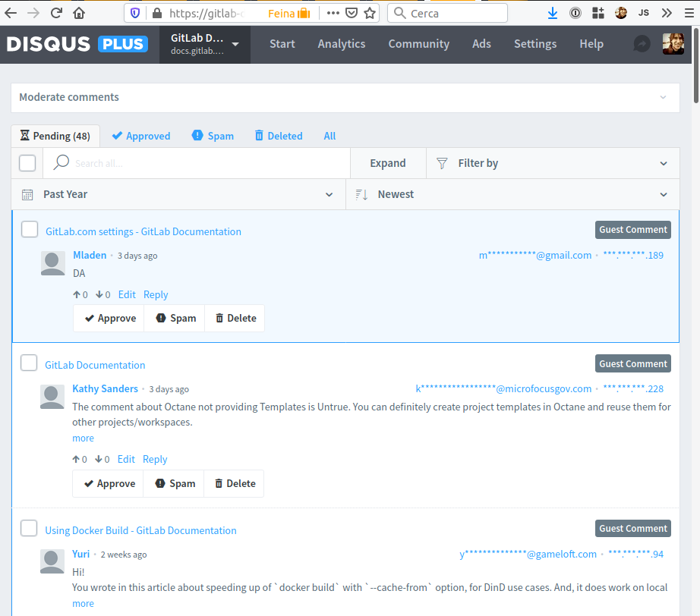Image resolution: width=700 pixels, height=616 pixels.
Task: Reload the page with the refresh icon
Action: point(56,13)
